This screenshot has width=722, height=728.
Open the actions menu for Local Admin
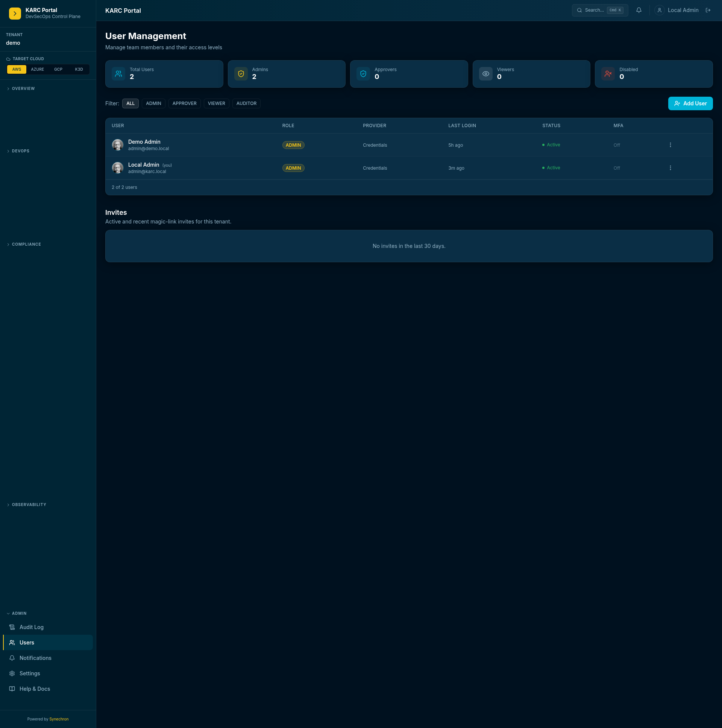[x=670, y=168]
